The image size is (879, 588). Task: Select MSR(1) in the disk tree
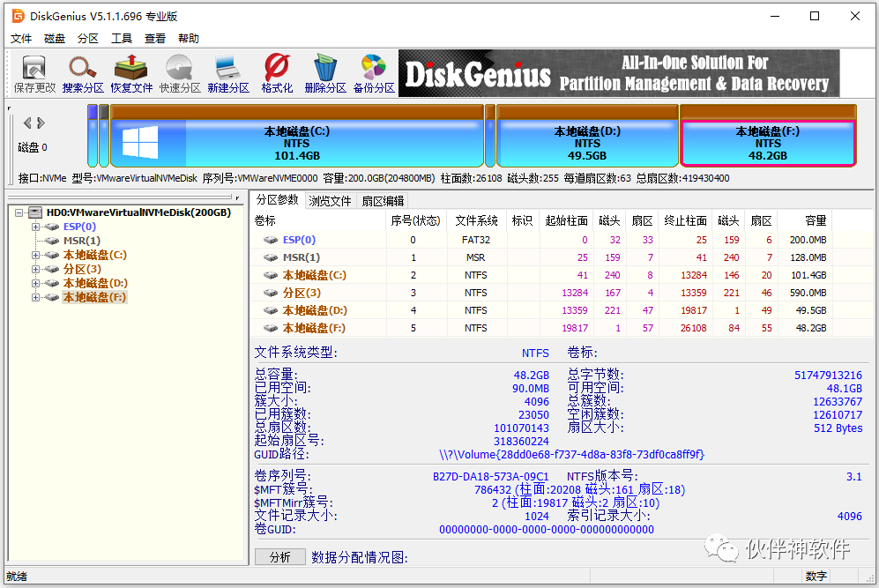(82, 241)
